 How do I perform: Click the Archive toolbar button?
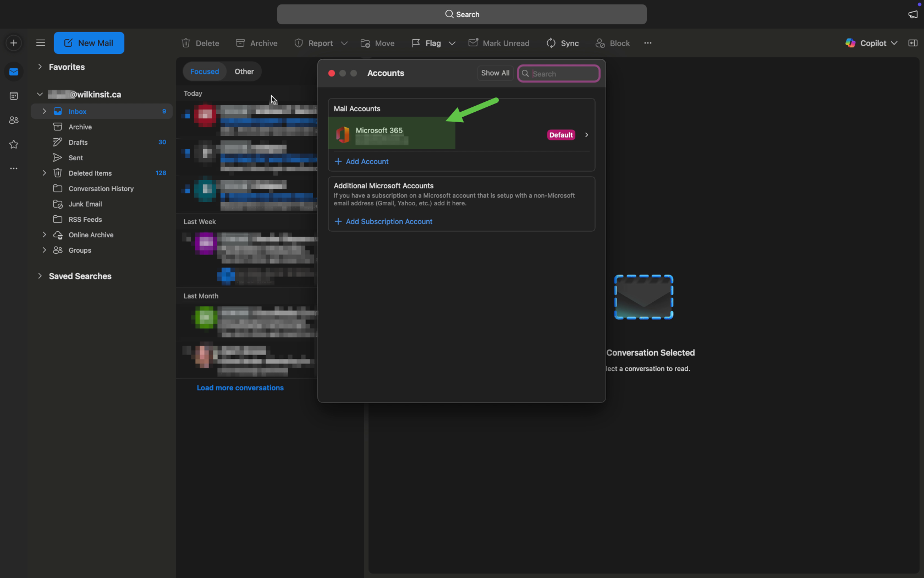point(256,43)
